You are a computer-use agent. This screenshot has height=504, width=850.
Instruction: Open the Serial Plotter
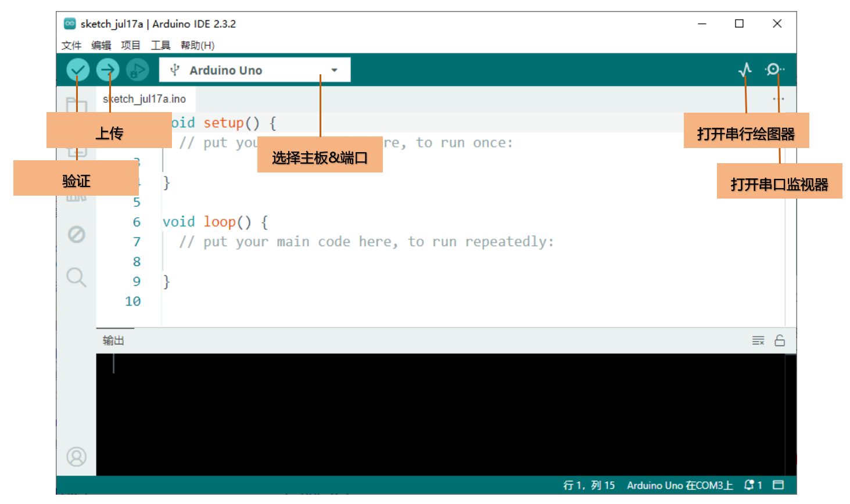(x=745, y=70)
